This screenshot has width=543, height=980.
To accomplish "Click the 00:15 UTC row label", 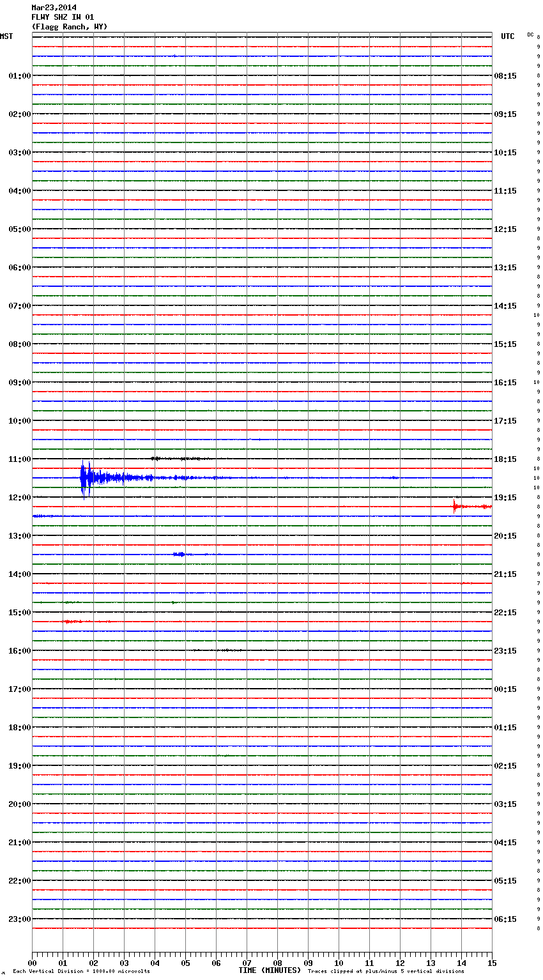I will point(505,689).
